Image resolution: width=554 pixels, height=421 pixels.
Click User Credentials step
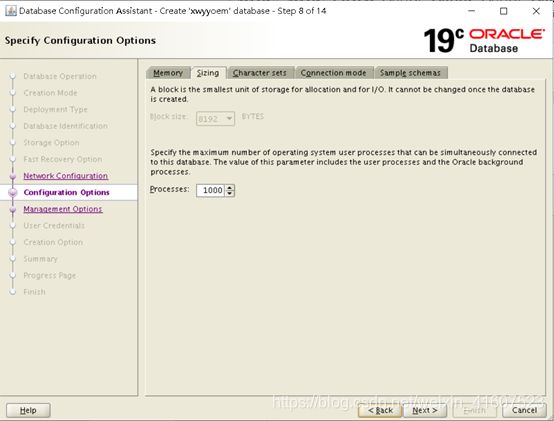coord(54,225)
